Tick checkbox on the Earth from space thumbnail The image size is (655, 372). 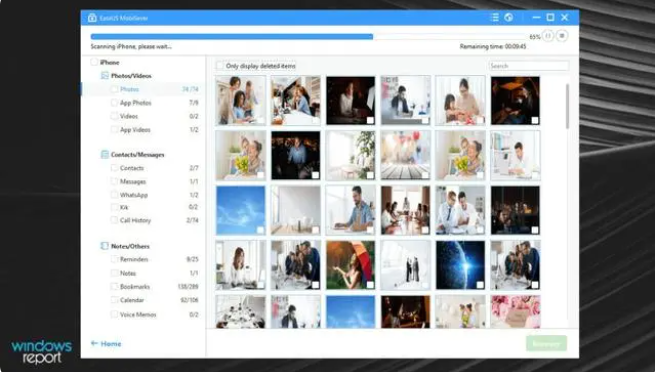(x=480, y=285)
